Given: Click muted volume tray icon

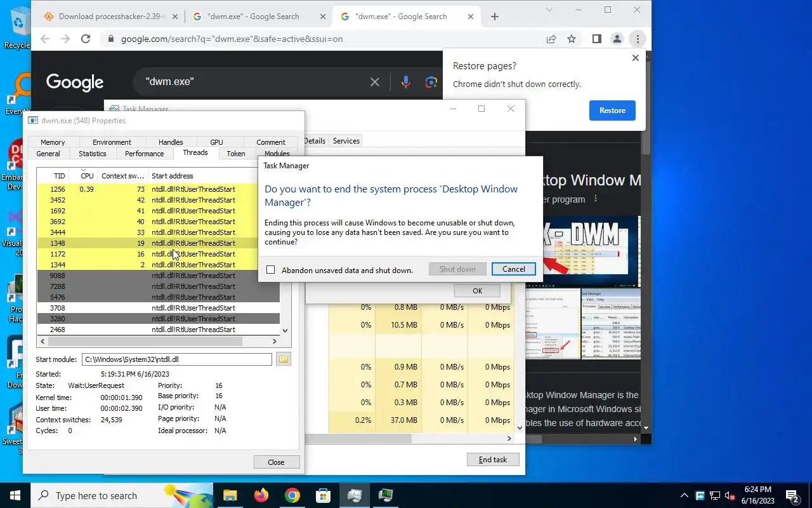Looking at the screenshot, I should [730, 495].
